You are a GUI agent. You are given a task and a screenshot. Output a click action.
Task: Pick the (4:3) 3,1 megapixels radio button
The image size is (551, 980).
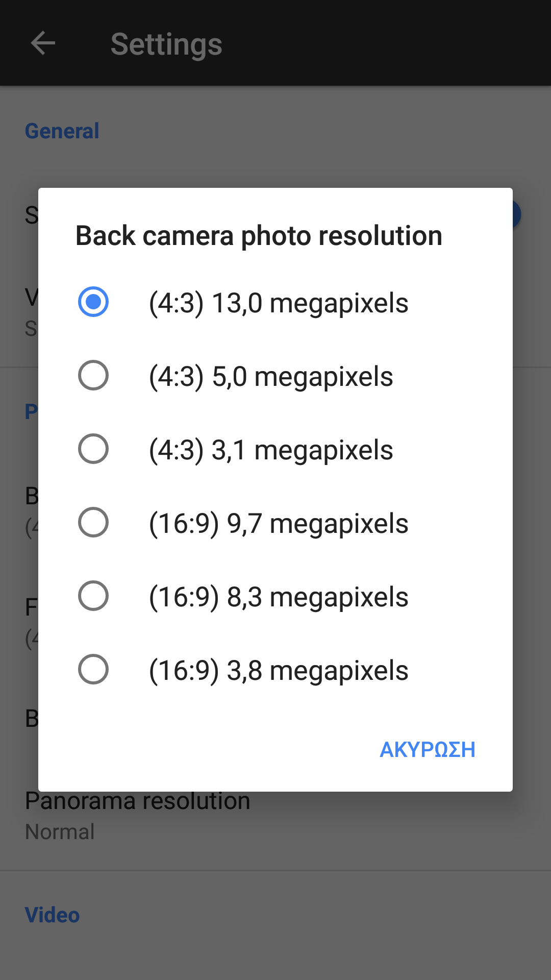(x=93, y=449)
